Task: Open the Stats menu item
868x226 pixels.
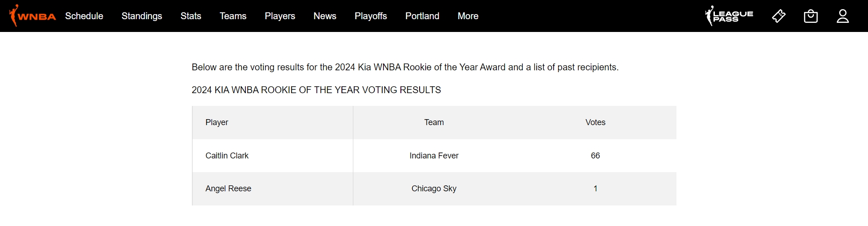Action: coord(191,16)
